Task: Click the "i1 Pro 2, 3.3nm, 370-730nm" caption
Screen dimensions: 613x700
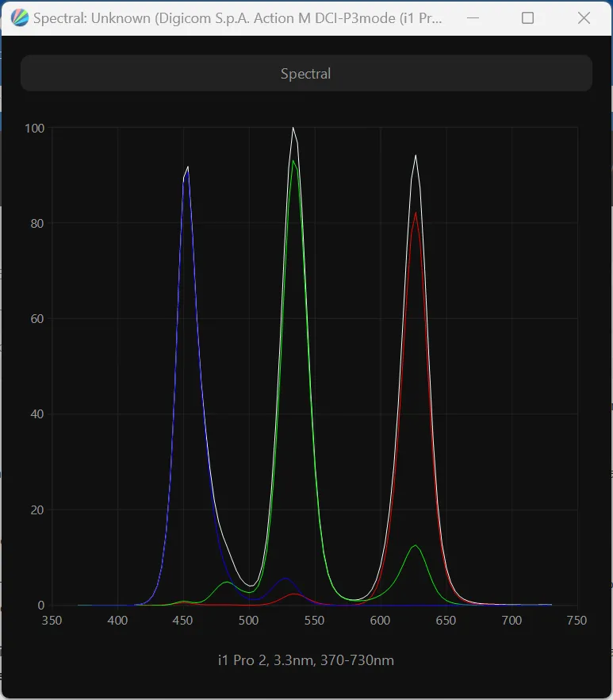Action: pyautogui.click(x=306, y=660)
